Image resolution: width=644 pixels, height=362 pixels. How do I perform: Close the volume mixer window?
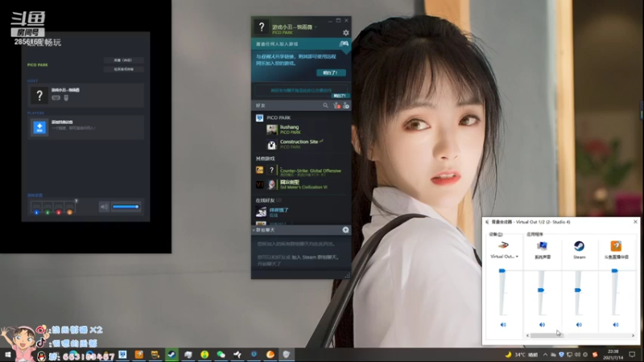635,222
